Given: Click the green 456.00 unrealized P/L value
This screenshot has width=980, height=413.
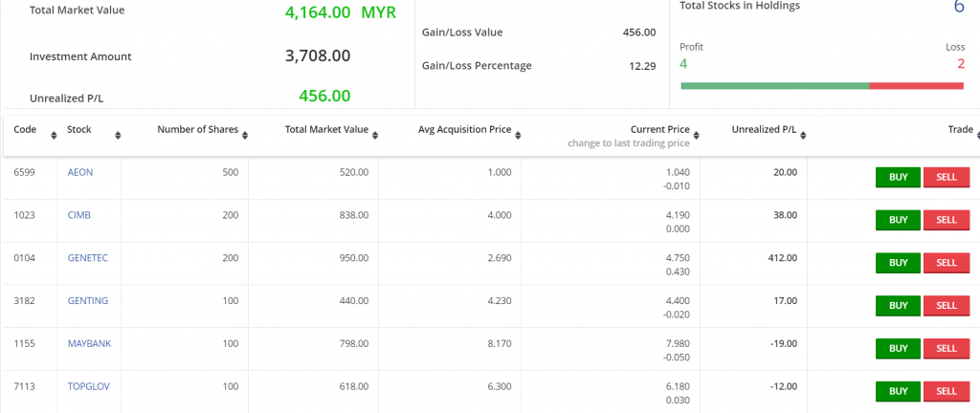Looking at the screenshot, I should pos(324,96).
